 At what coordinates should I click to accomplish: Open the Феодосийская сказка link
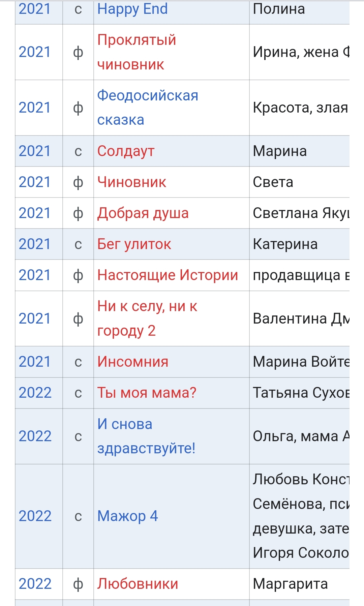tap(148, 108)
